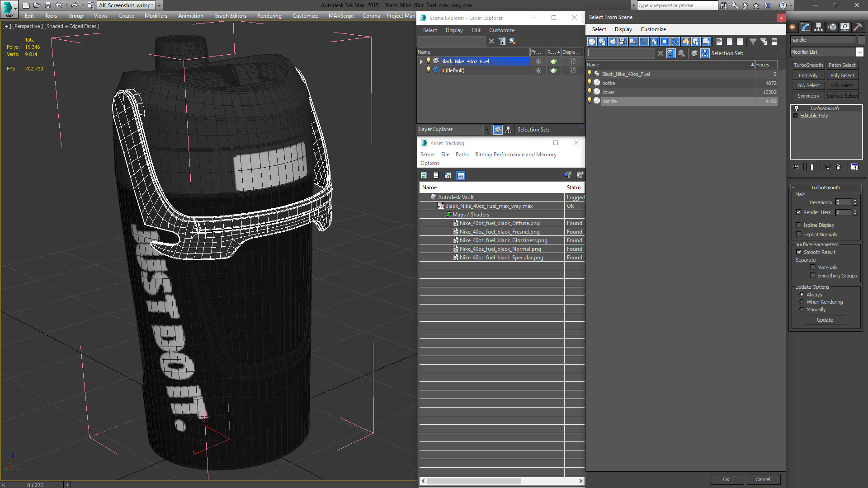Open Layer Explorer dropdown arrow

coord(487,130)
